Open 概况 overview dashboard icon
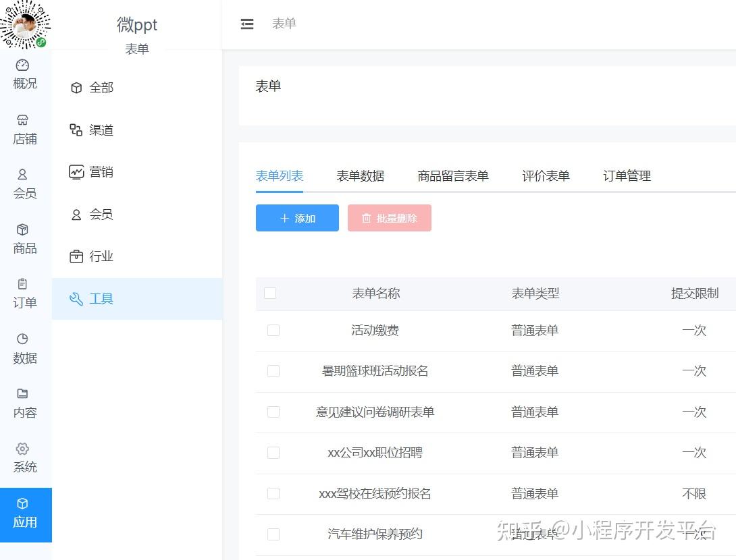This screenshot has width=736, height=560. [22, 65]
